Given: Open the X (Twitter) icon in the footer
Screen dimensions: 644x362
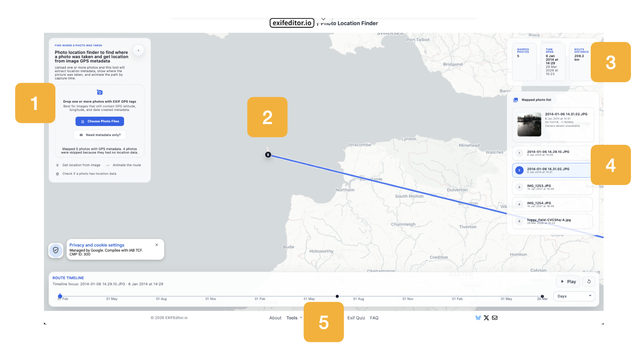Looking at the screenshot, I should click(x=486, y=317).
